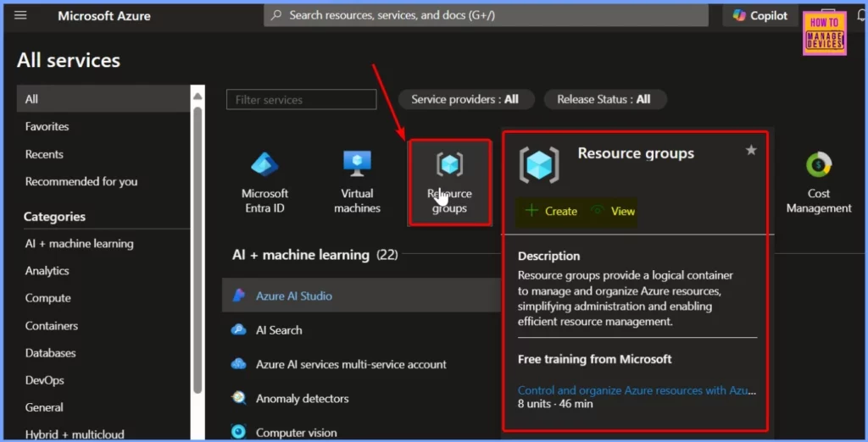Select Analytics category
Screen dimensions: 868x442
pyautogui.click(x=47, y=270)
